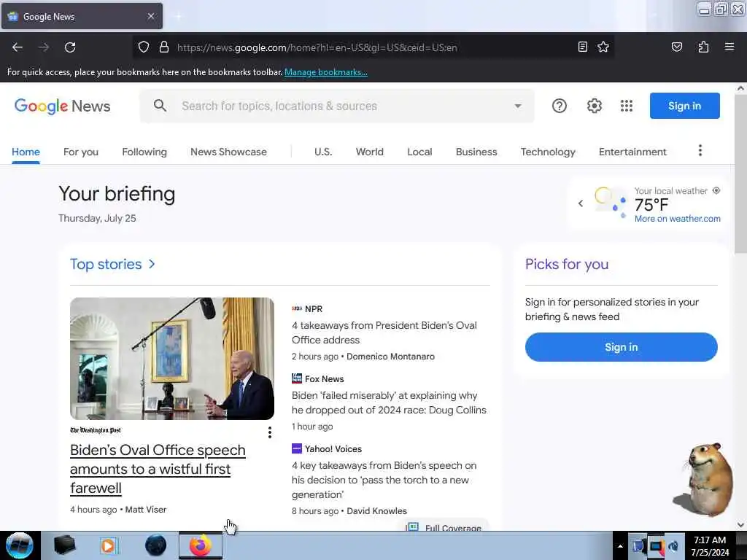Show more sections via the three-dot menu
Screen dimensions: 747x560
click(x=700, y=151)
